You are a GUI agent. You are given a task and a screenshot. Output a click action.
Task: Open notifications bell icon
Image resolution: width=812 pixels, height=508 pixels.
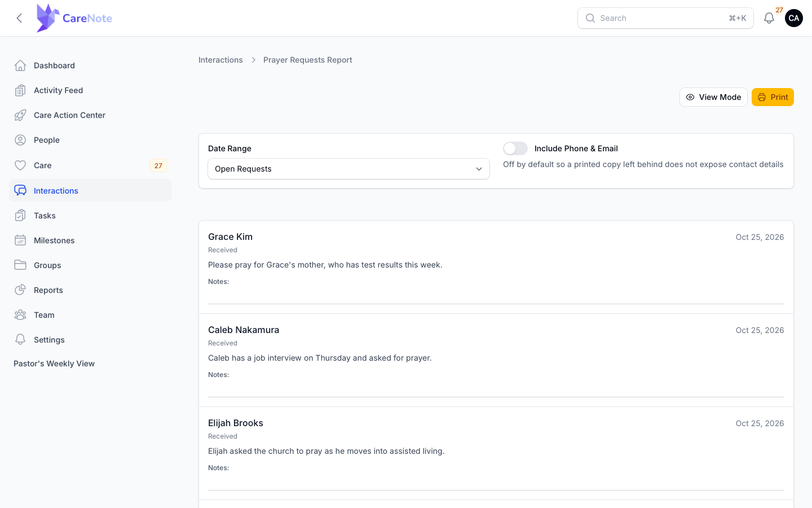click(769, 18)
